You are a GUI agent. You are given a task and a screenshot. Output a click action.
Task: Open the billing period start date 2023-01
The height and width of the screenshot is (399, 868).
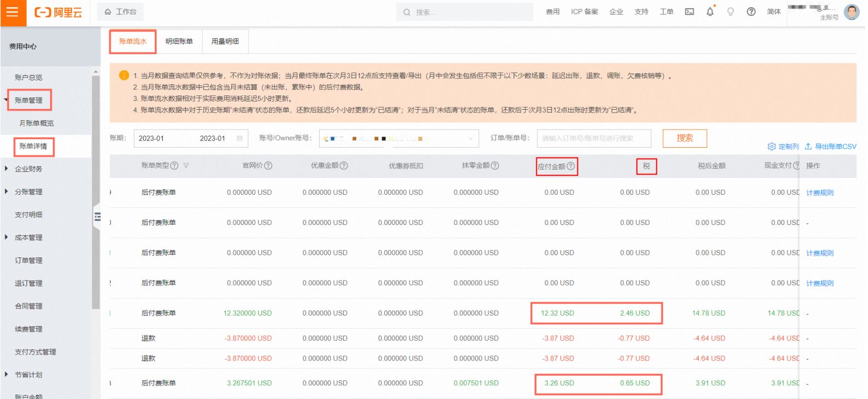click(151, 138)
